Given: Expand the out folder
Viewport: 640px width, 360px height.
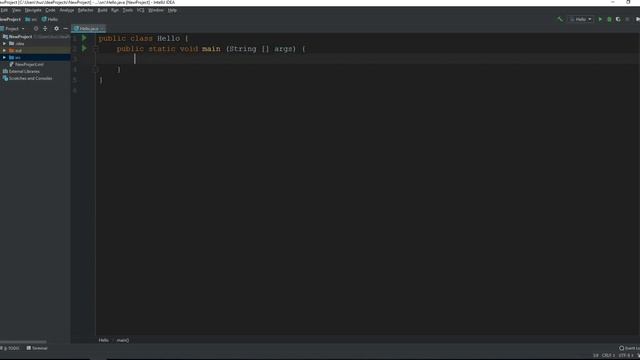Looking at the screenshot, I should point(4,51).
